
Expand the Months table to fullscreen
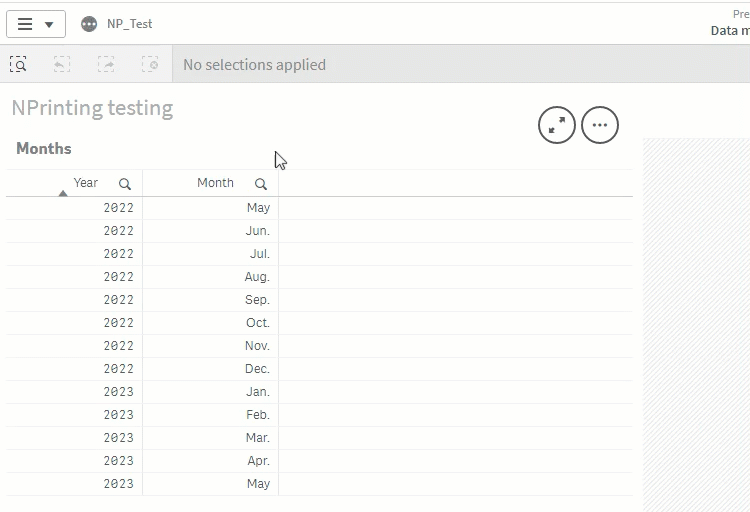pyautogui.click(x=557, y=125)
